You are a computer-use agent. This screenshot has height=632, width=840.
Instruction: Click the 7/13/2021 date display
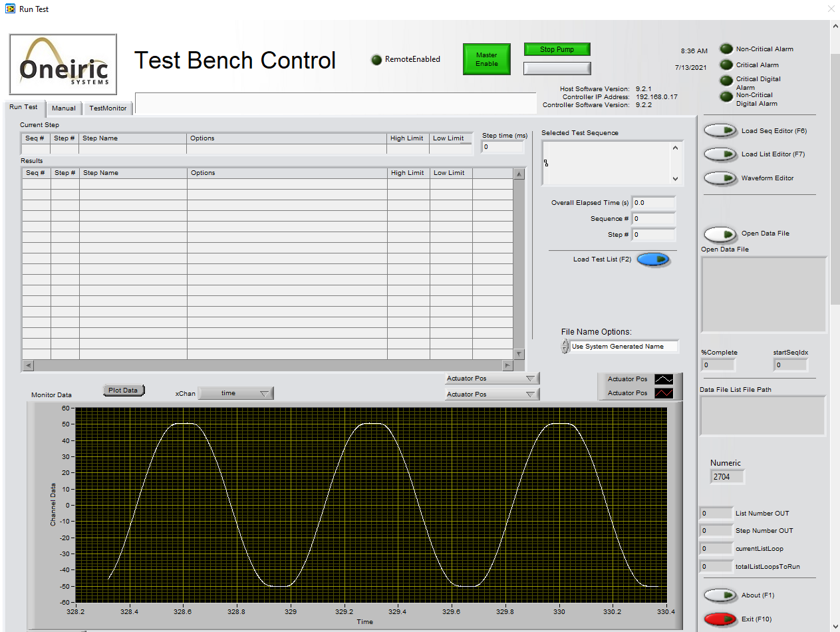pyautogui.click(x=692, y=67)
